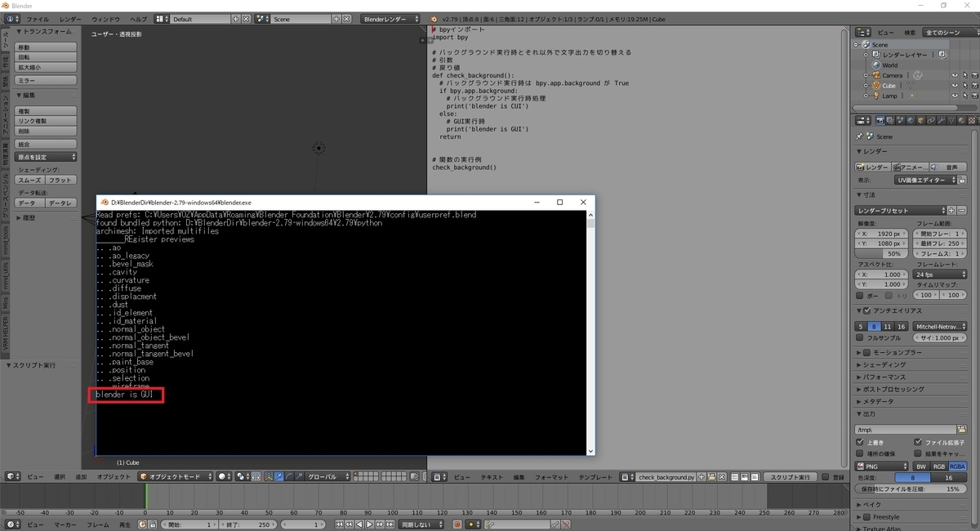Screen dimensions: 980x531
Task: Expand the パフォーマンス panel
Action: (x=884, y=377)
